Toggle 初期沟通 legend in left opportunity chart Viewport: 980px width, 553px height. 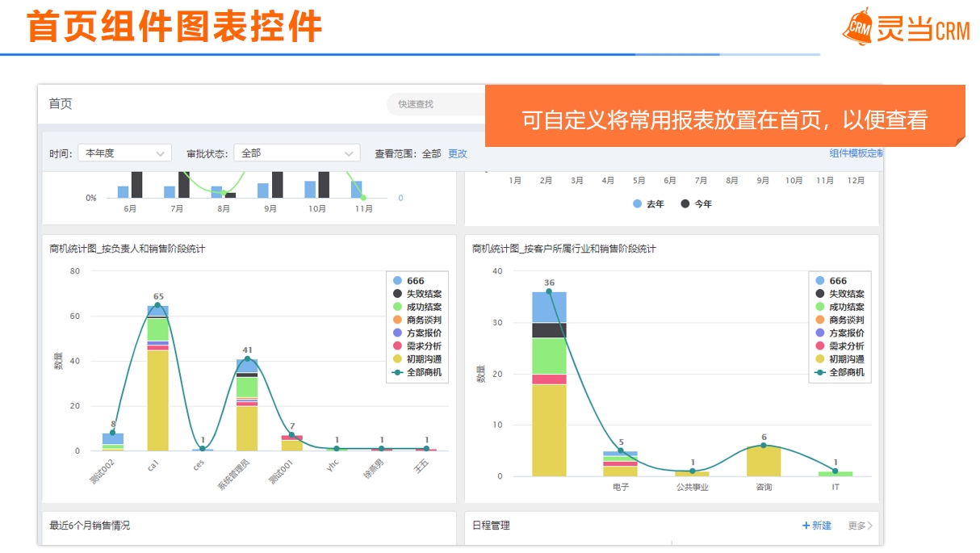pyautogui.click(x=417, y=358)
